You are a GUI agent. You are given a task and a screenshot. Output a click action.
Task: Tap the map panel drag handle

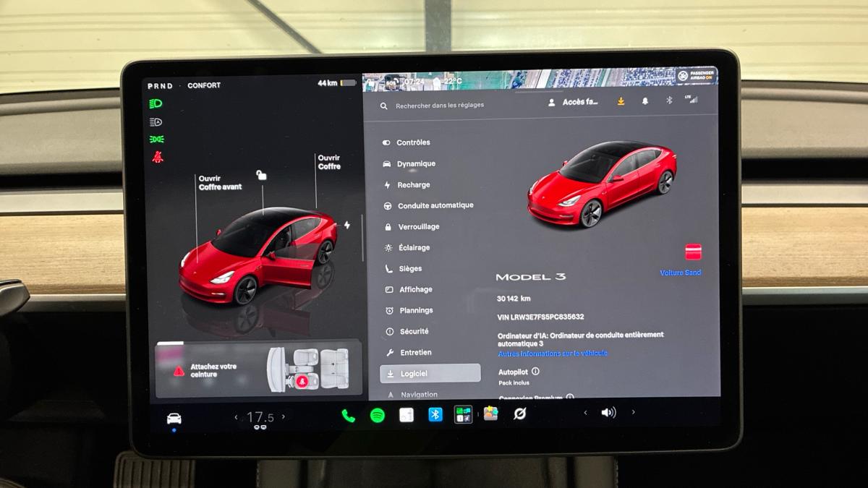click(540, 90)
